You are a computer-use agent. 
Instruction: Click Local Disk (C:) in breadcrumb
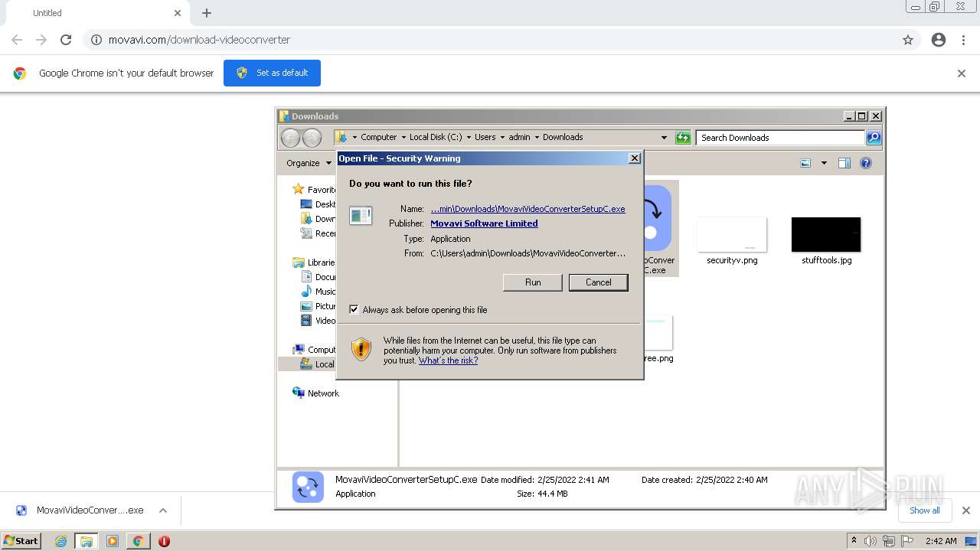point(436,138)
